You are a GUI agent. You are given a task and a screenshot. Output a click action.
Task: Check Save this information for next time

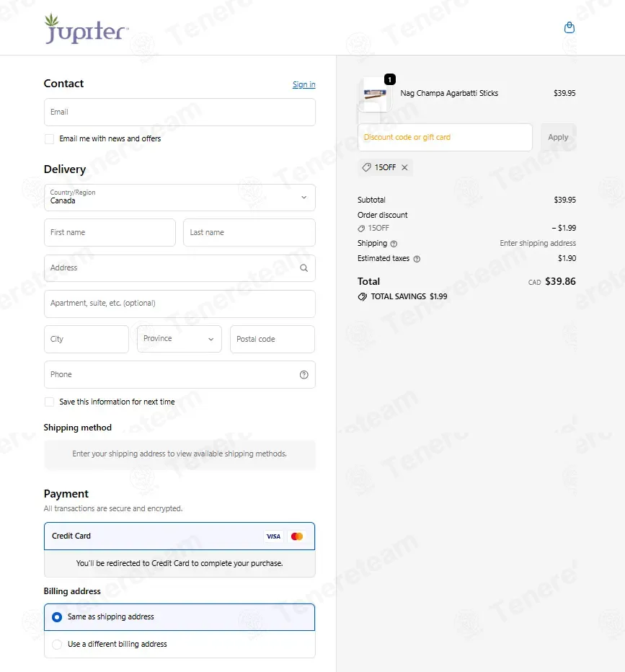(x=49, y=402)
